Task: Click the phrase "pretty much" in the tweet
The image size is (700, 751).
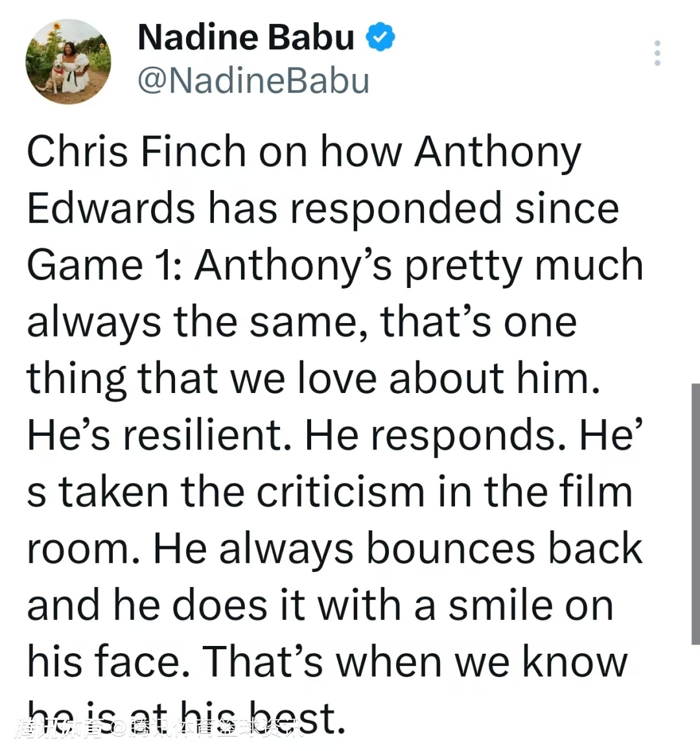Action: [524, 267]
